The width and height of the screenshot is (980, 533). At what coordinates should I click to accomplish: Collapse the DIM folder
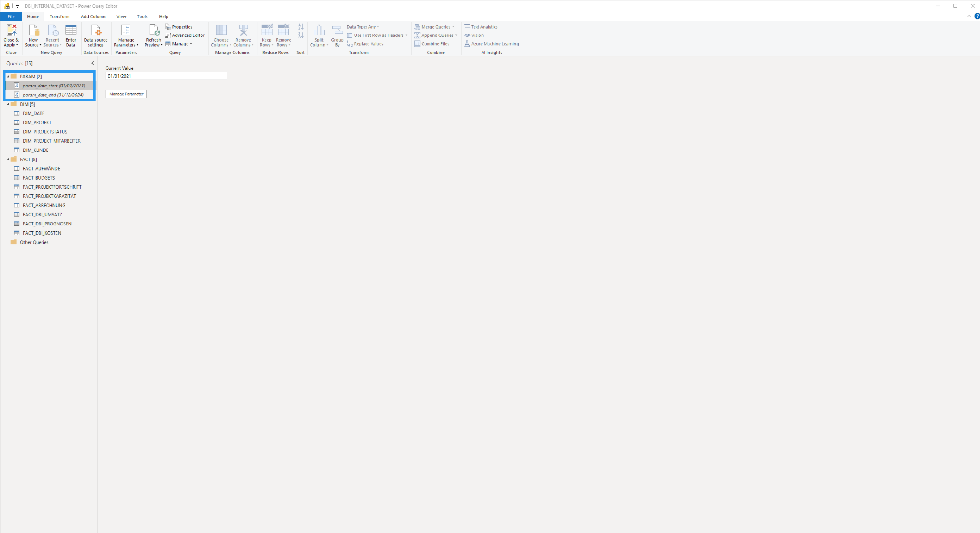click(x=8, y=104)
